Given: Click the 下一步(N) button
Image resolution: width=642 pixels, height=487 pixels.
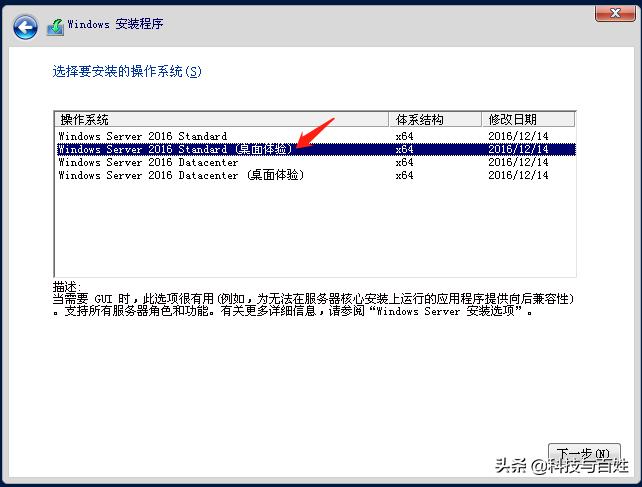Looking at the screenshot, I should point(584,454).
